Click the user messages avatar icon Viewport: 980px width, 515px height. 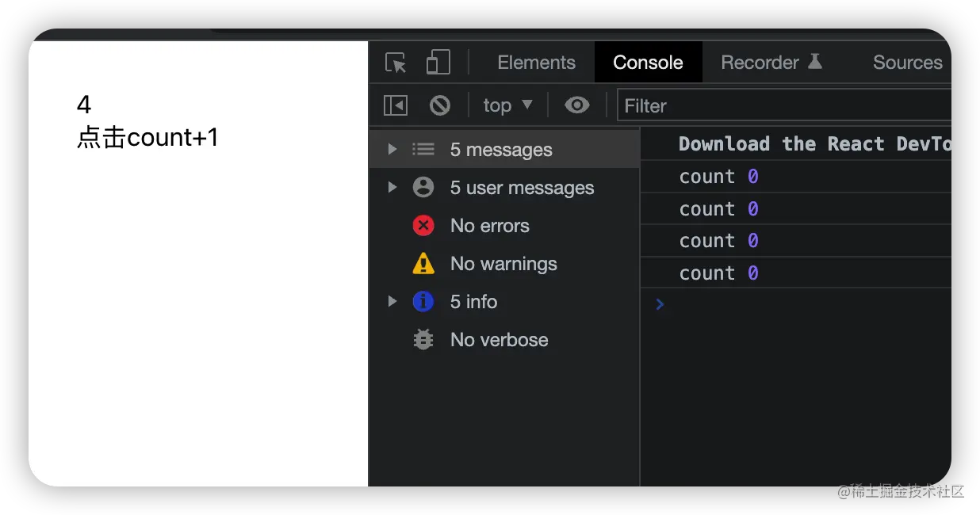click(x=423, y=188)
